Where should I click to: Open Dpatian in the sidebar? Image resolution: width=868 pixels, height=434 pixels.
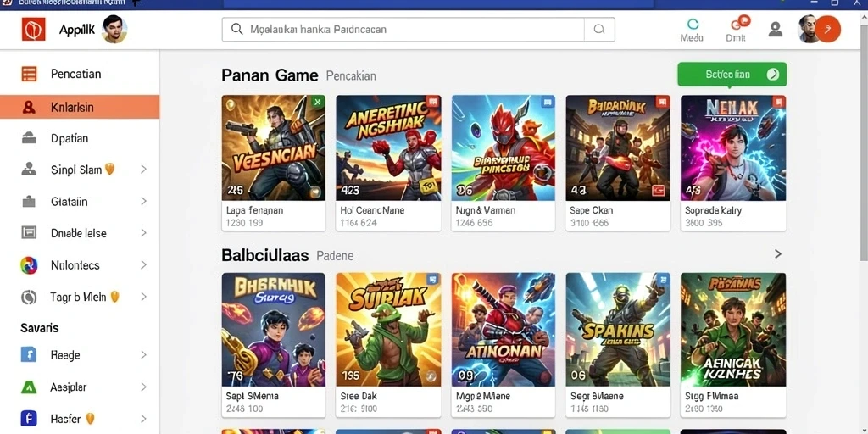point(80,138)
